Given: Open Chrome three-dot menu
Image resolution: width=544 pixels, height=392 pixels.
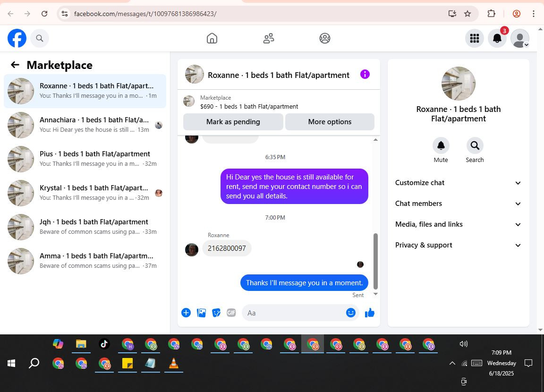Looking at the screenshot, I should coord(534,14).
